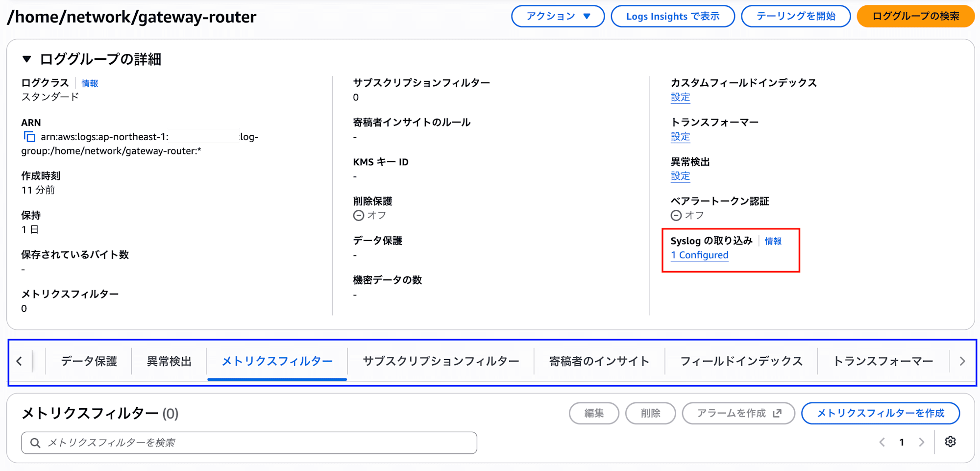Click the 寄稿者インサイトのルール label

click(x=412, y=122)
